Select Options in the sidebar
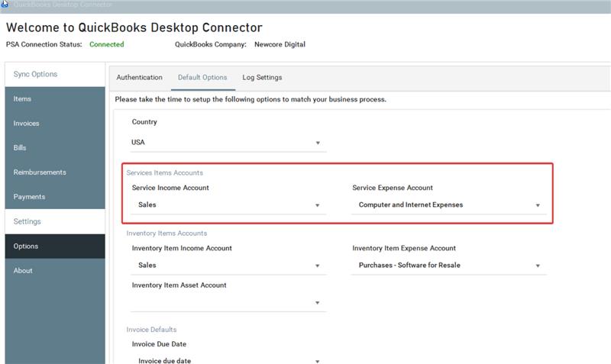The height and width of the screenshot is (364, 611). [55, 246]
